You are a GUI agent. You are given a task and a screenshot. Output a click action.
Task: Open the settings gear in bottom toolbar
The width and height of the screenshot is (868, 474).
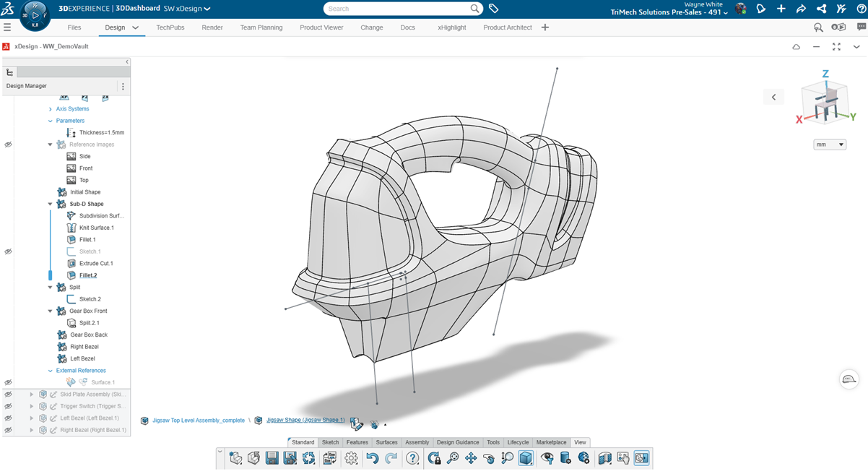coord(351,458)
